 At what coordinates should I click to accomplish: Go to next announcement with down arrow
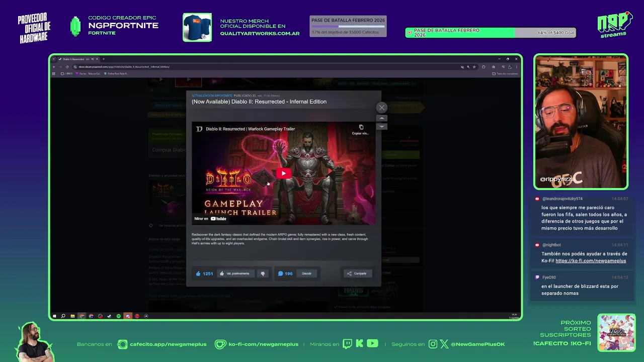pyautogui.click(x=382, y=126)
